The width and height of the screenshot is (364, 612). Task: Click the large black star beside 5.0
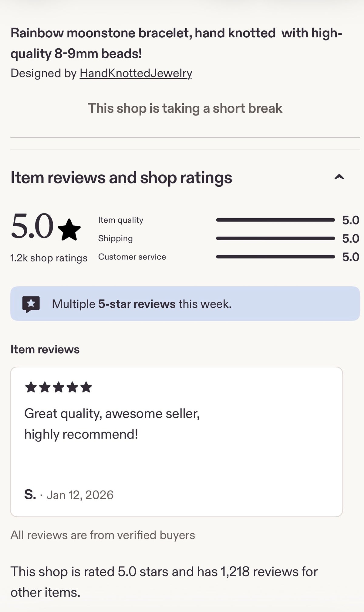(x=69, y=230)
